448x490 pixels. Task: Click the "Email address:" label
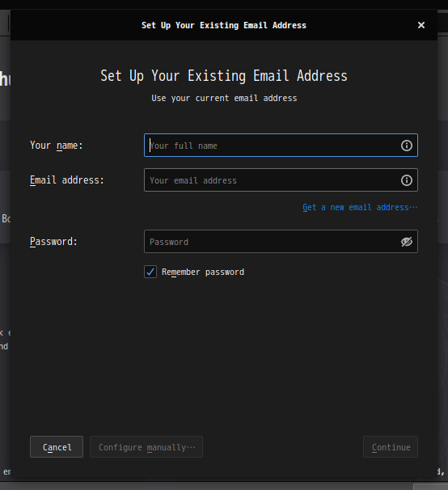[x=67, y=180]
